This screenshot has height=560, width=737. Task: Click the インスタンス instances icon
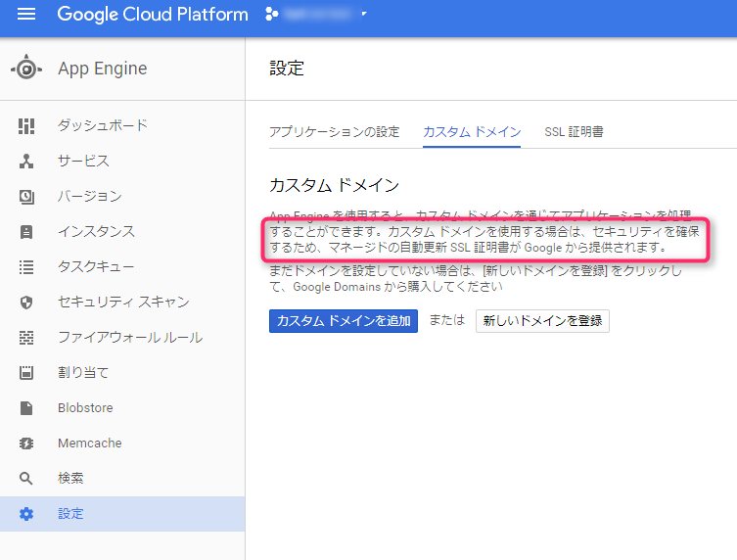26,232
